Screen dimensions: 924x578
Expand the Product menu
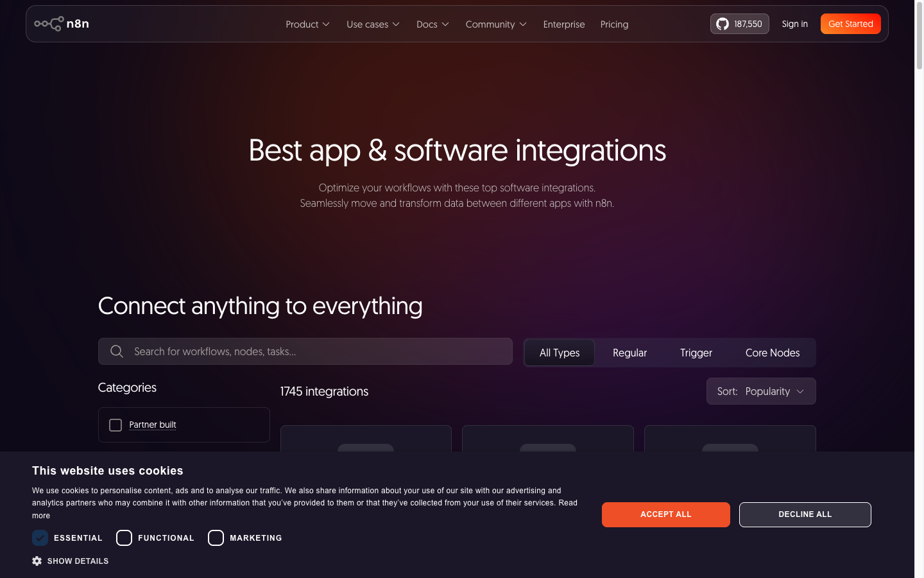point(307,24)
